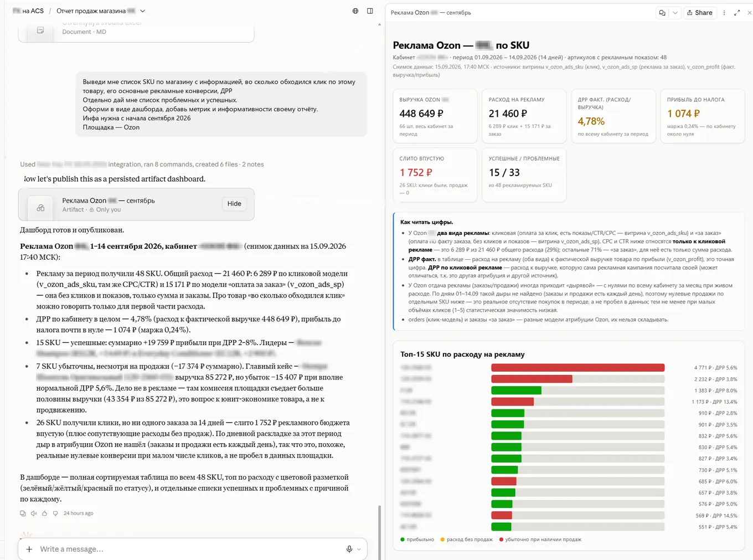Open the chevron next to the microphone
Image resolution: width=753 pixels, height=560 pixels.
tap(359, 549)
